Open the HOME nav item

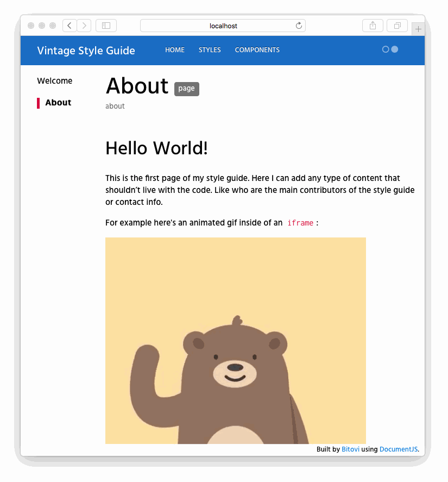point(175,50)
